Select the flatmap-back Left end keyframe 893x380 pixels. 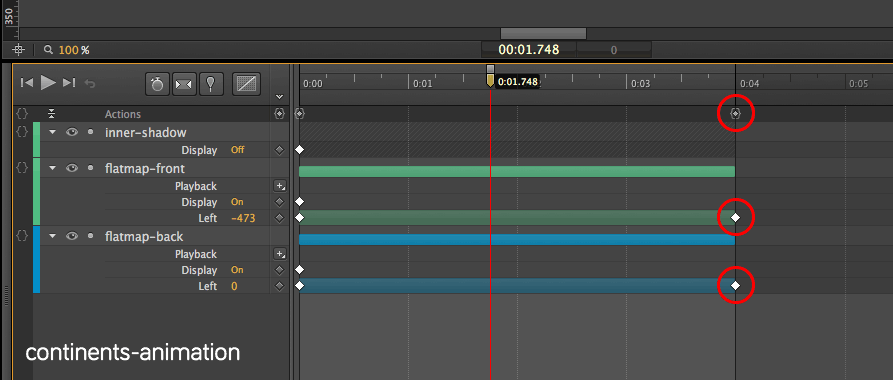pyautogui.click(x=735, y=286)
